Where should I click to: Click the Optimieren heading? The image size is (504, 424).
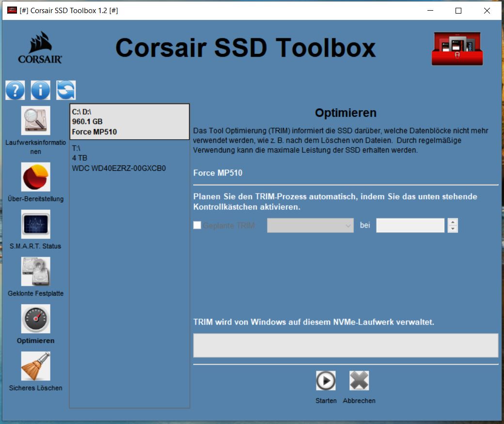point(346,113)
